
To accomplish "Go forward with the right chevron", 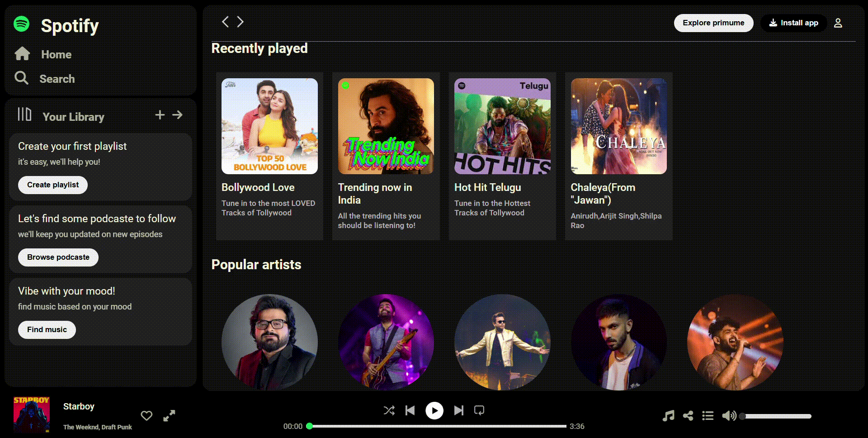I will [241, 22].
